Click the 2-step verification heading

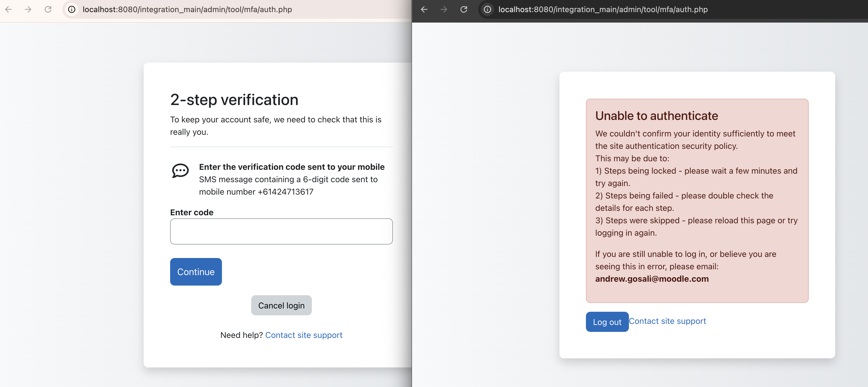[x=234, y=100]
